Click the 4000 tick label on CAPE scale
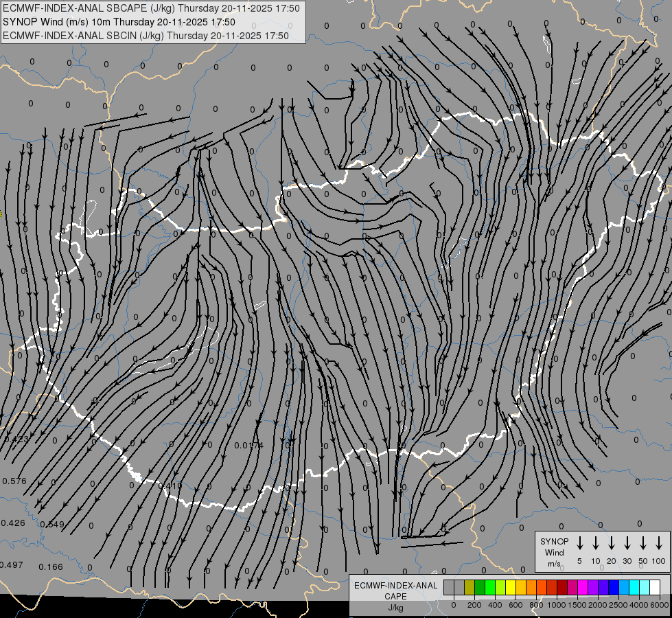Image resolution: width=672 pixels, height=618 pixels. (x=639, y=605)
